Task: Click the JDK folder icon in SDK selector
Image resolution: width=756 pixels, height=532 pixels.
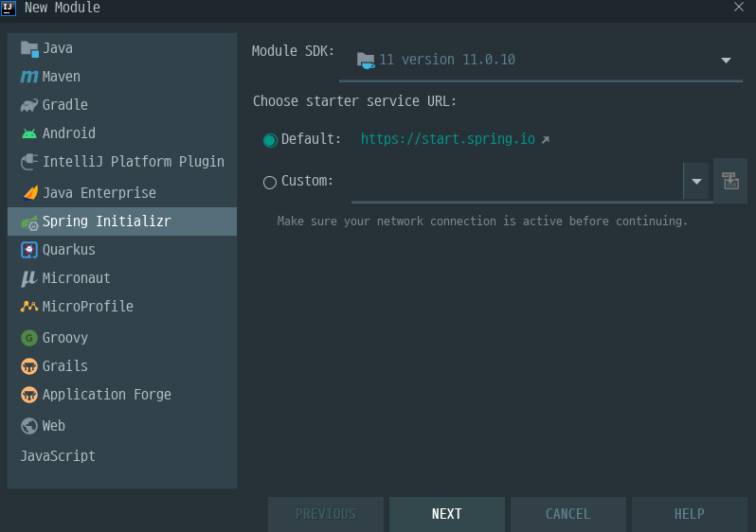Action: pos(366,61)
